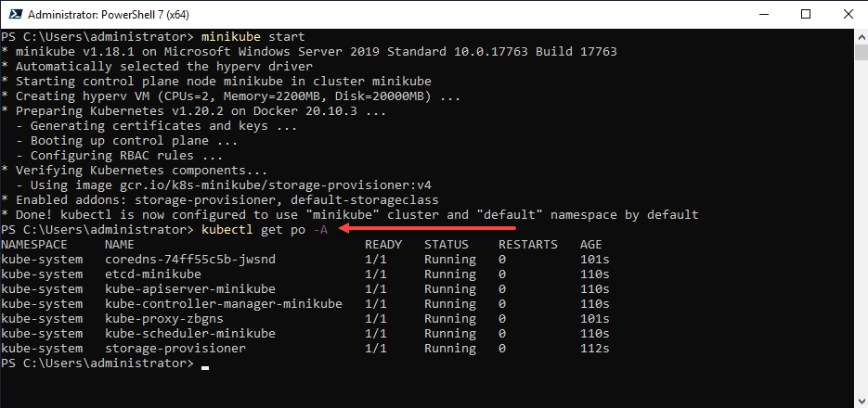Click the STATUS column header
Image resolution: width=868 pixels, height=408 pixels.
tap(447, 245)
